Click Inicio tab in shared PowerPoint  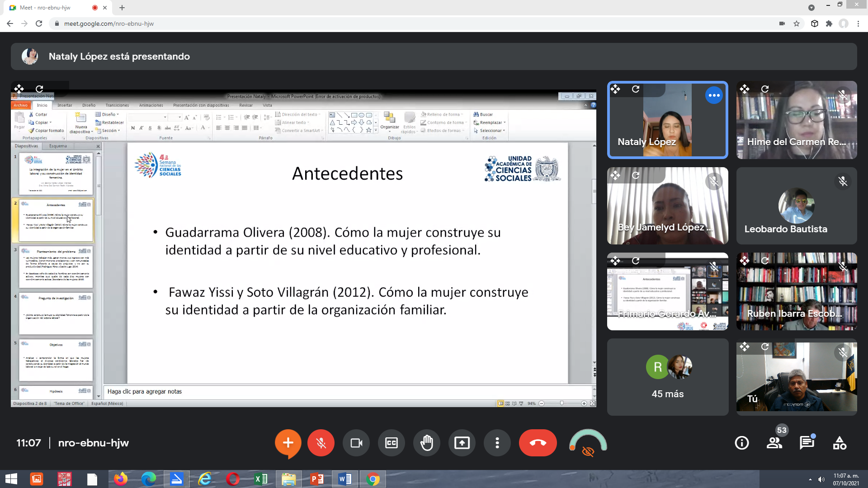coord(42,105)
